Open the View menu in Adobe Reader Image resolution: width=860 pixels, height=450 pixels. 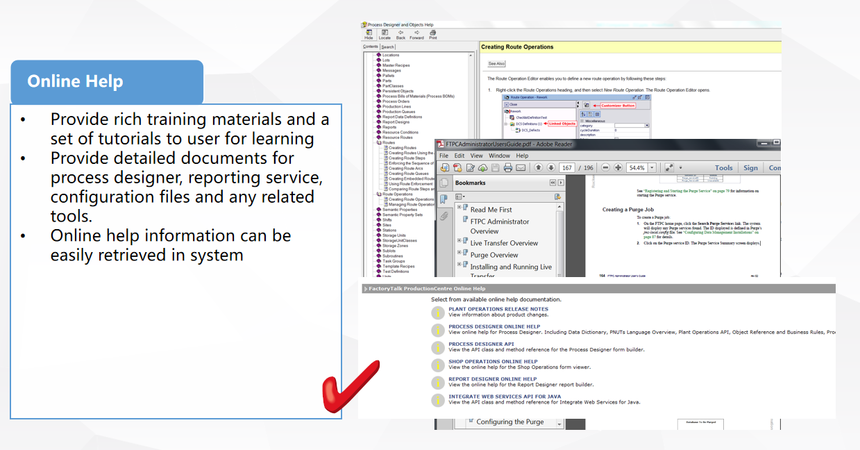pos(477,156)
